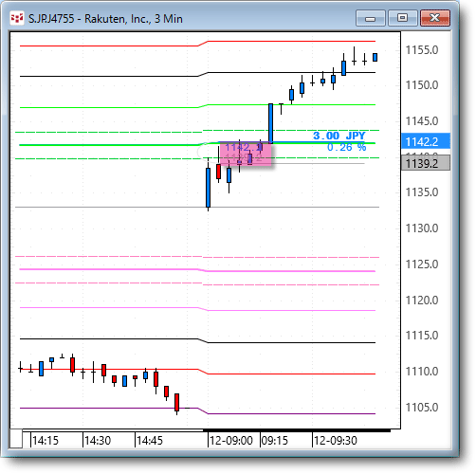Screen dimensions: 476x474
Task: Click the 14:15 time axis label
Action: pyautogui.click(x=46, y=441)
